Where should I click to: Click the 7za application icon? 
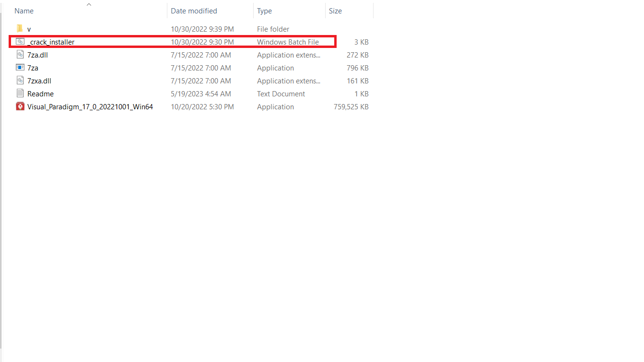pos(20,68)
